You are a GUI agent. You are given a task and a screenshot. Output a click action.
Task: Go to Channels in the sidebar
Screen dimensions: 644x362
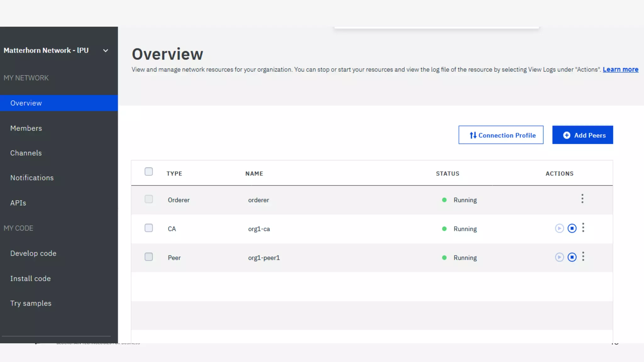[x=26, y=153]
